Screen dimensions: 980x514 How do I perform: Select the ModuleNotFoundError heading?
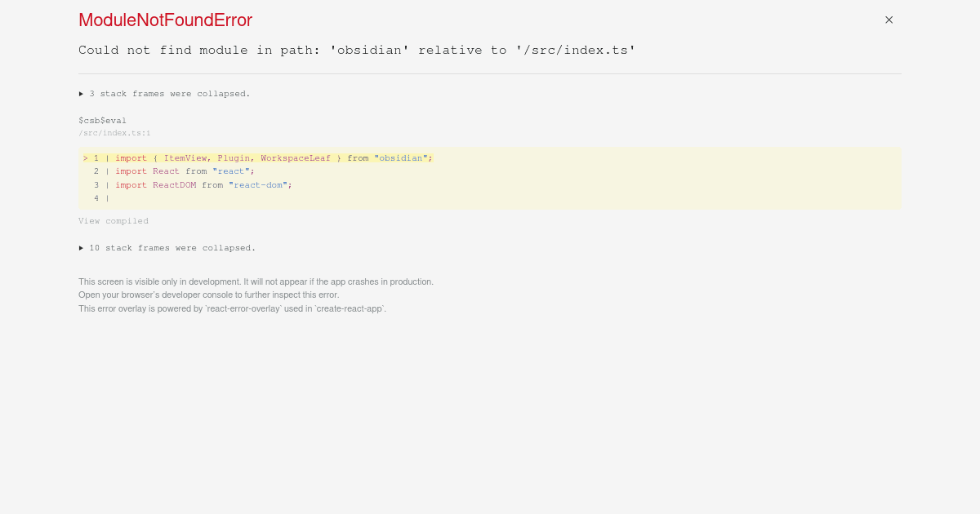click(x=165, y=20)
